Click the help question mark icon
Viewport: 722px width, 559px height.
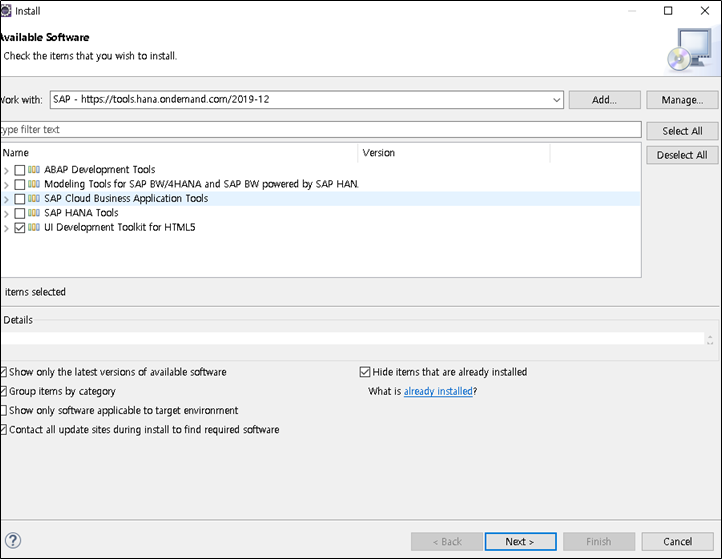[13, 540]
